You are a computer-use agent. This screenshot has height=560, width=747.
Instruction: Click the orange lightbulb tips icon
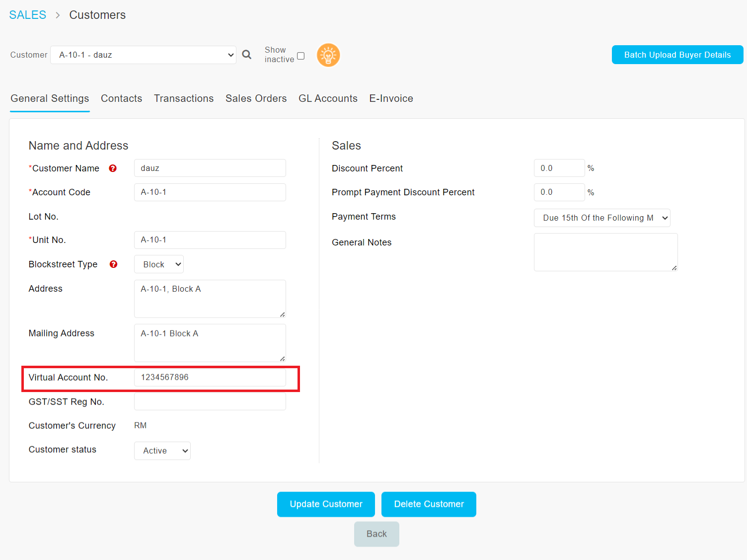tap(328, 55)
